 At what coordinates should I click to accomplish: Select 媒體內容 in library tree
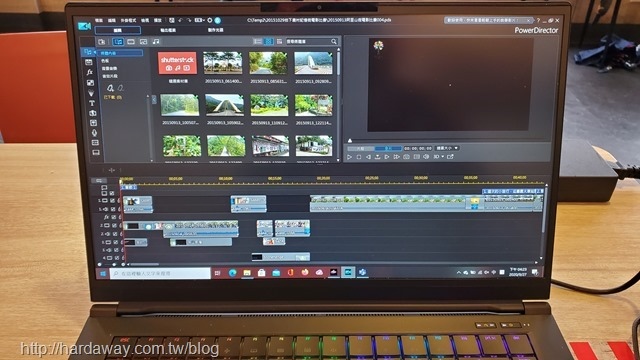pos(121,53)
